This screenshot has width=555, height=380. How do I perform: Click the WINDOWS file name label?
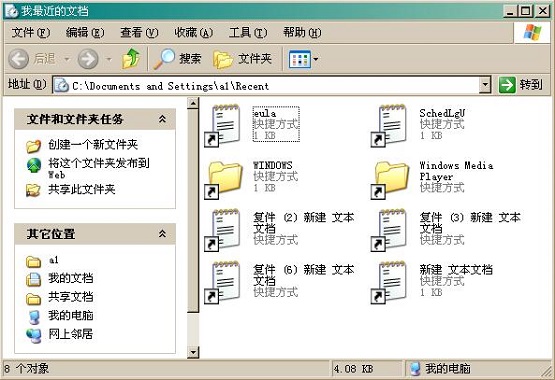point(273,165)
